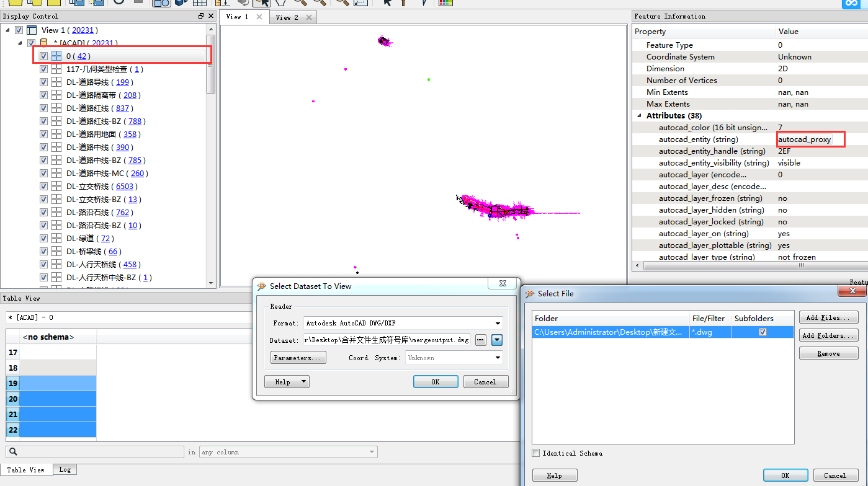Image resolution: width=868 pixels, height=486 pixels.
Task: Click grid icon of 117-几何类型检查 layer
Action: tap(56, 69)
